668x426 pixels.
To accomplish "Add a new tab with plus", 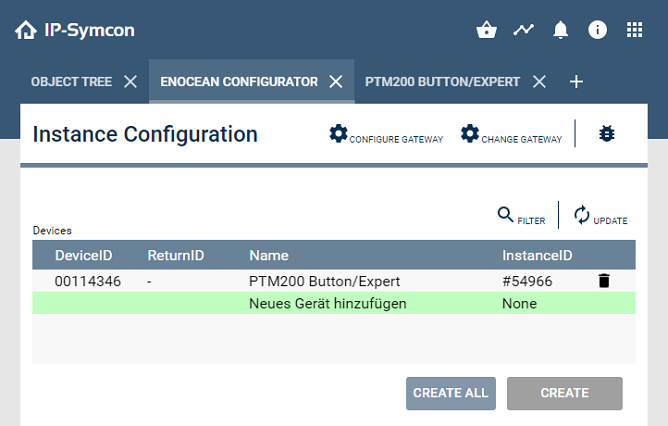I will tap(576, 82).
